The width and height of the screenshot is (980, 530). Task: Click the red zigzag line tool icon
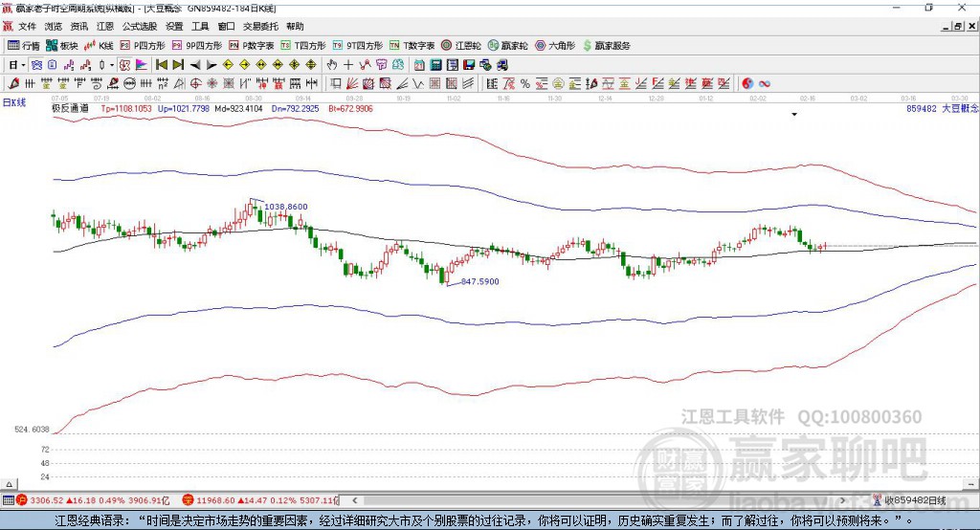[365, 65]
